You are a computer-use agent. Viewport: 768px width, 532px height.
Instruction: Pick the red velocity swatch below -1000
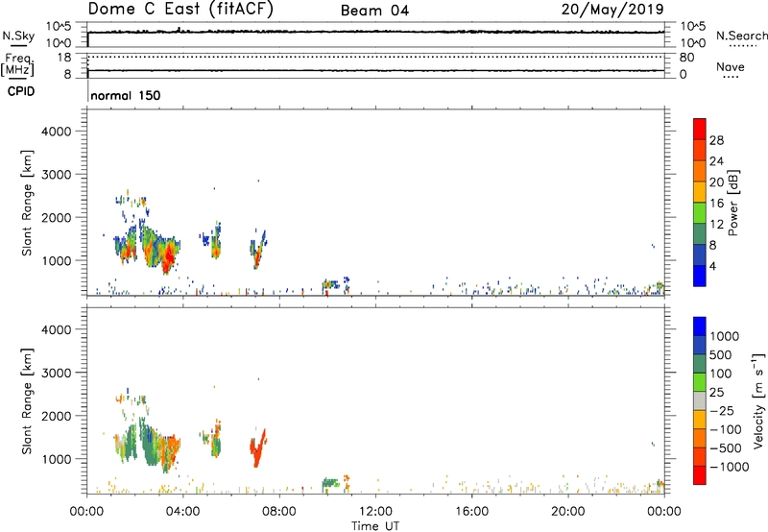click(700, 475)
